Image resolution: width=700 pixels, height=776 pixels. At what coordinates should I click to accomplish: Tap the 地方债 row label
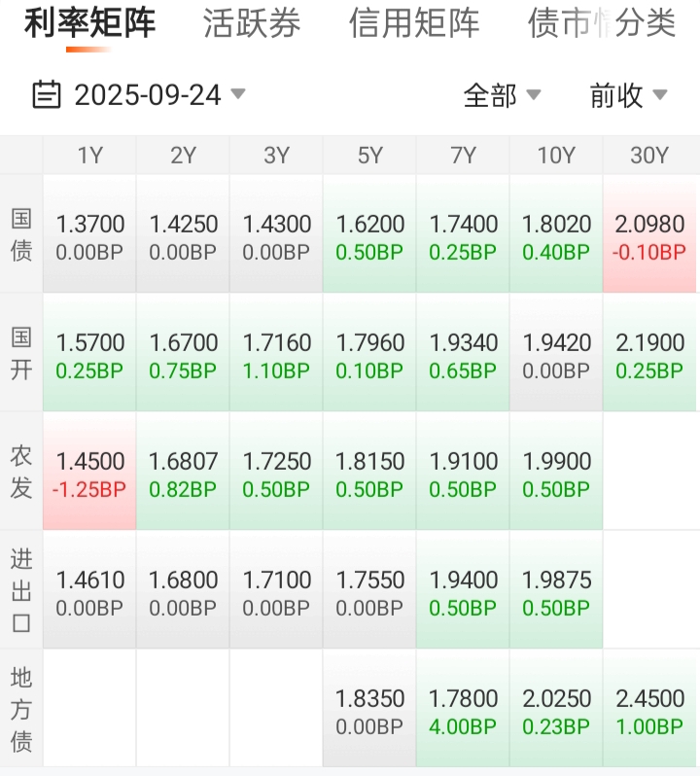coord(21,709)
